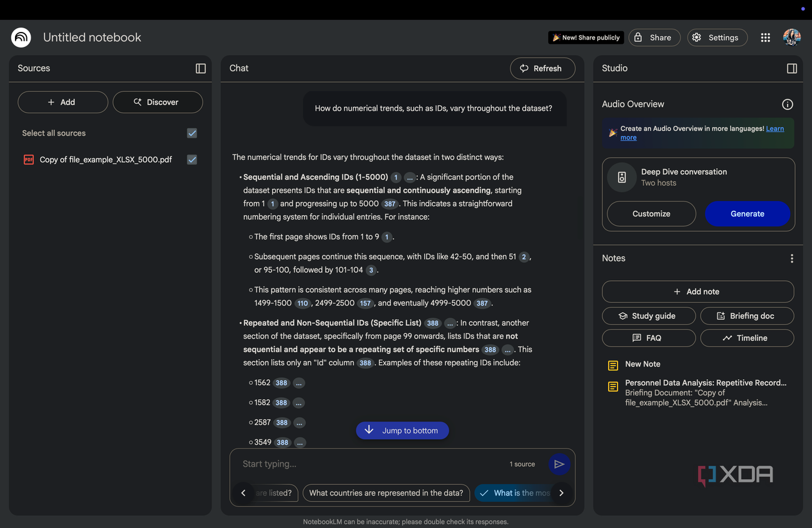Collapse the Sources panel icon

(x=201, y=68)
